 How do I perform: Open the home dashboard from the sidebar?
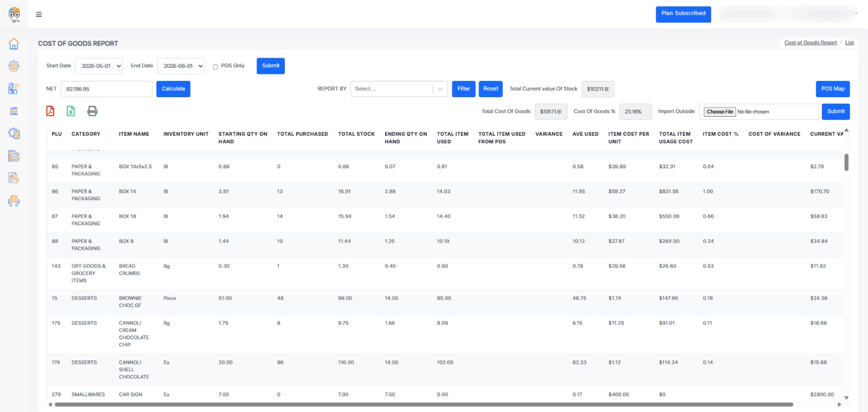tap(14, 44)
